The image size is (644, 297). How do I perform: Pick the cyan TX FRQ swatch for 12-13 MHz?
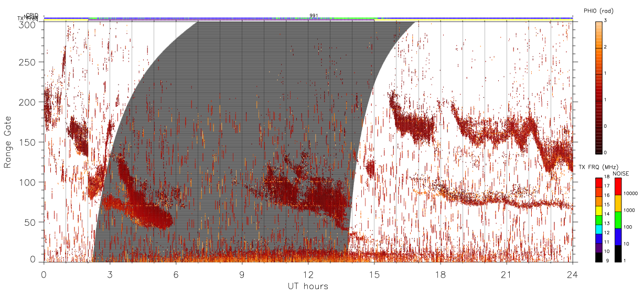click(x=599, y=228)
